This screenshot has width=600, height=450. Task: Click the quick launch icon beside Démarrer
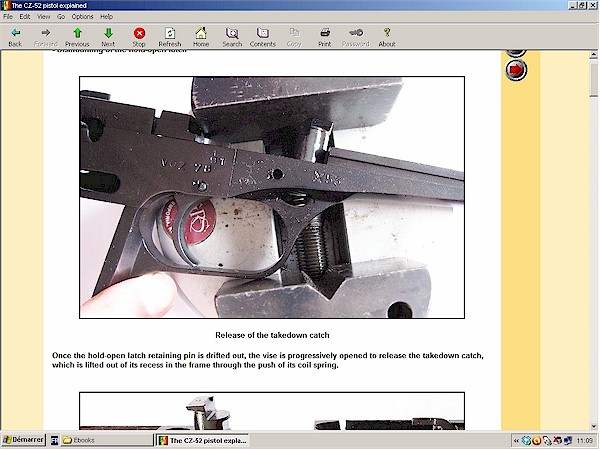(x=54, y=440)
